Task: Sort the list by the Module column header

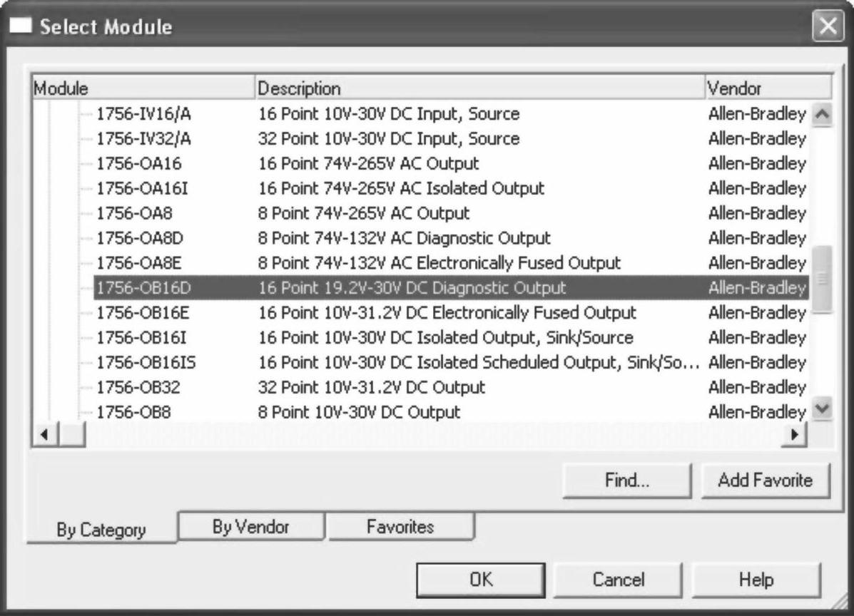Action: click(144, 88)
